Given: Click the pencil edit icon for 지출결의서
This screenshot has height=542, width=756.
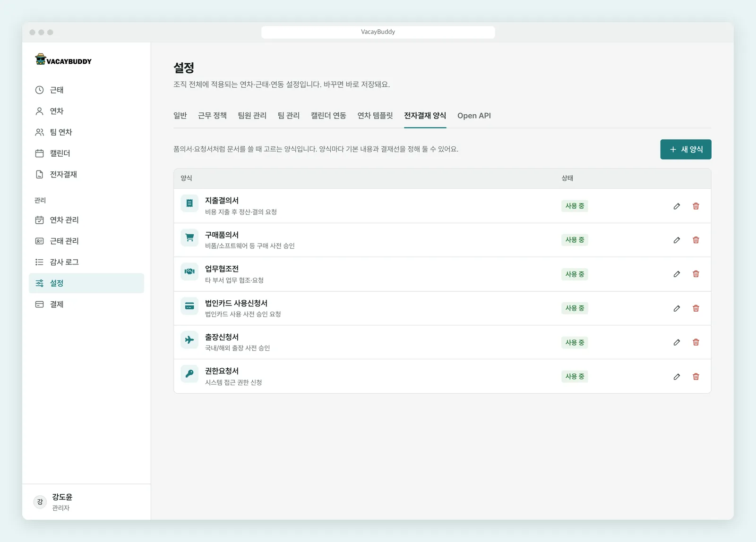Looking at the screenshot, I should click(x=677, y=206).
